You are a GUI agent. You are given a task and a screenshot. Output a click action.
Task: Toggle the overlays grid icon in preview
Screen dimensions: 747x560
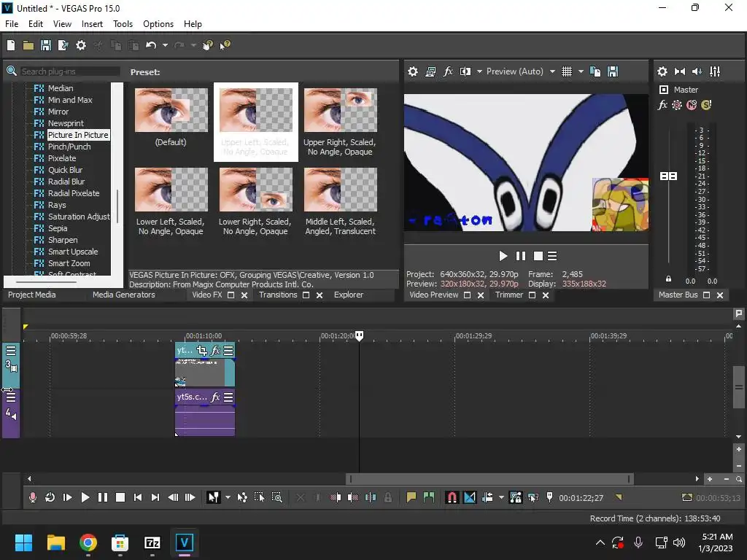click(x=566, y=71)
